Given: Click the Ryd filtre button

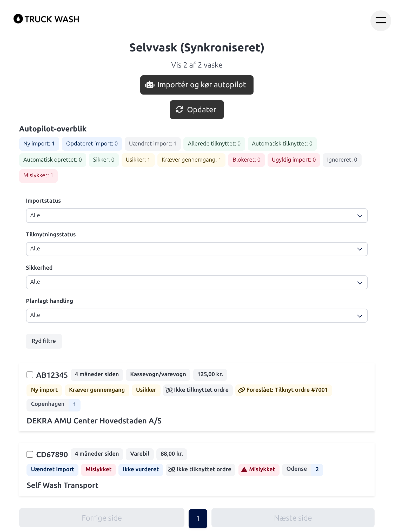Looking at the screenshot, I should 44,341.
